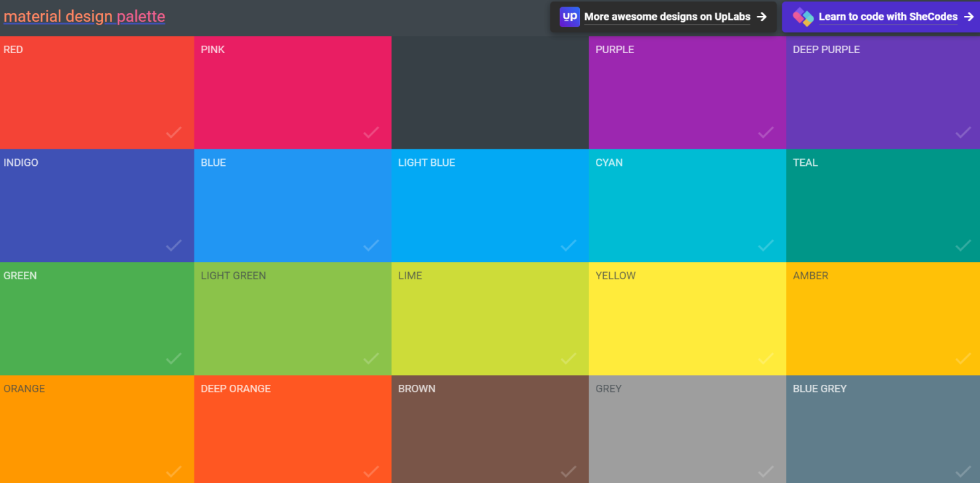The height and width of the screenshot is (483, 980).
Task: Toggle the selection checkmark on the CYAN tile
Action: (764, 245)
